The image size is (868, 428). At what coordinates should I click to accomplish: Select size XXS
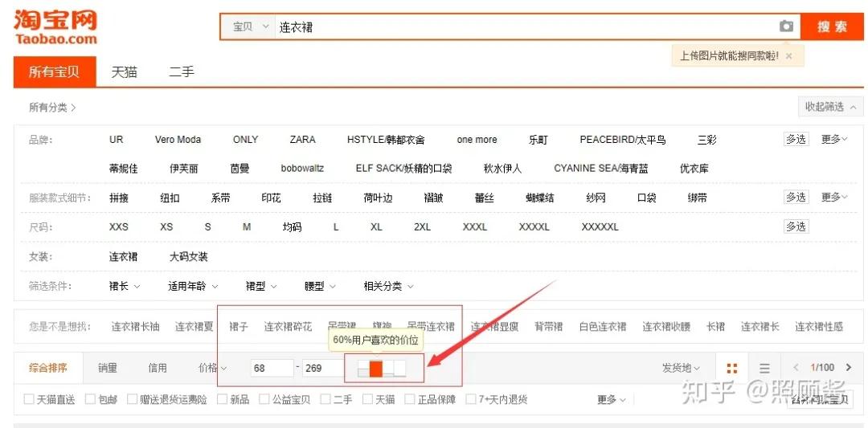coord(118,226)
